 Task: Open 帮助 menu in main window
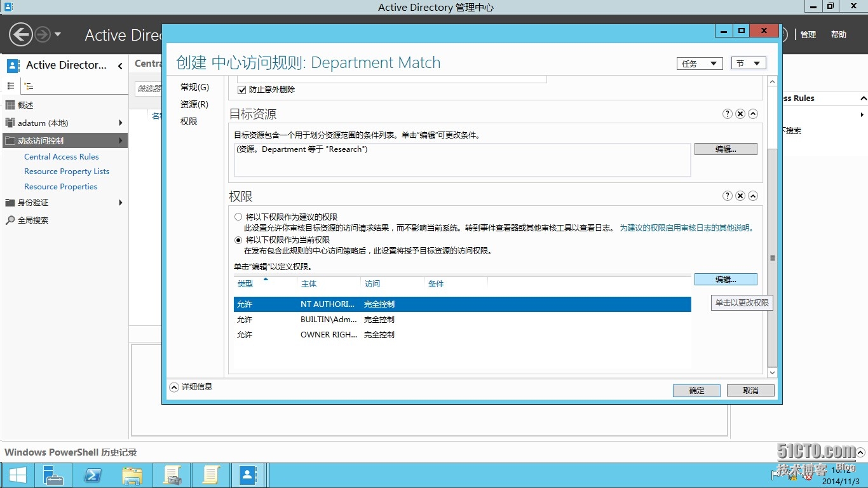coord(839,35)
